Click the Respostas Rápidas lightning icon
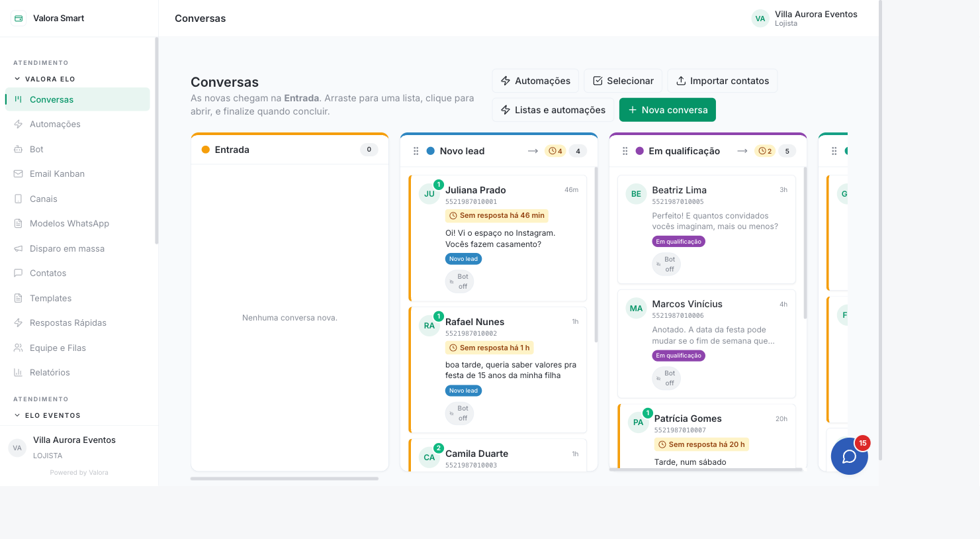 19,323
